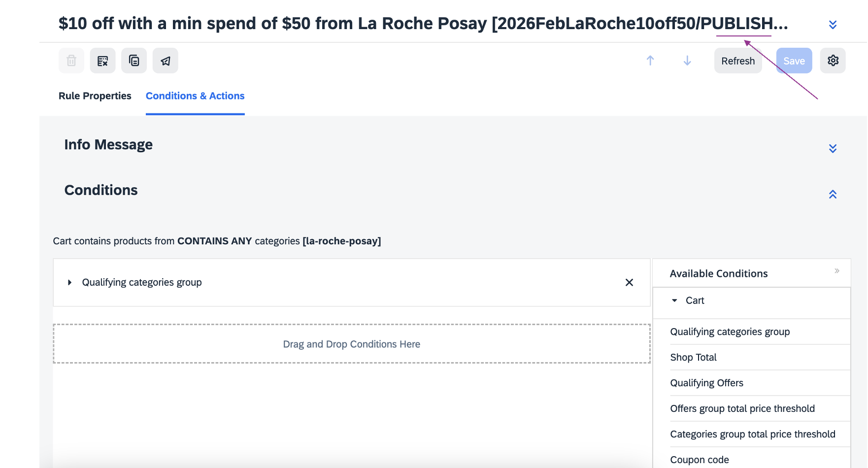Collapse the Conditions section
The width and height of the screenshot is (868, 468).
(833, 194)
